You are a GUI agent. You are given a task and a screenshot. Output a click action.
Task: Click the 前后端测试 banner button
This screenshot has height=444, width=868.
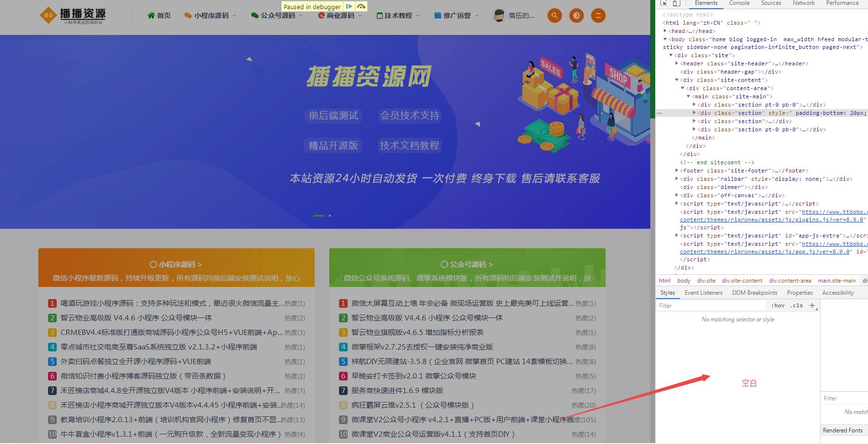coord(334,115)
